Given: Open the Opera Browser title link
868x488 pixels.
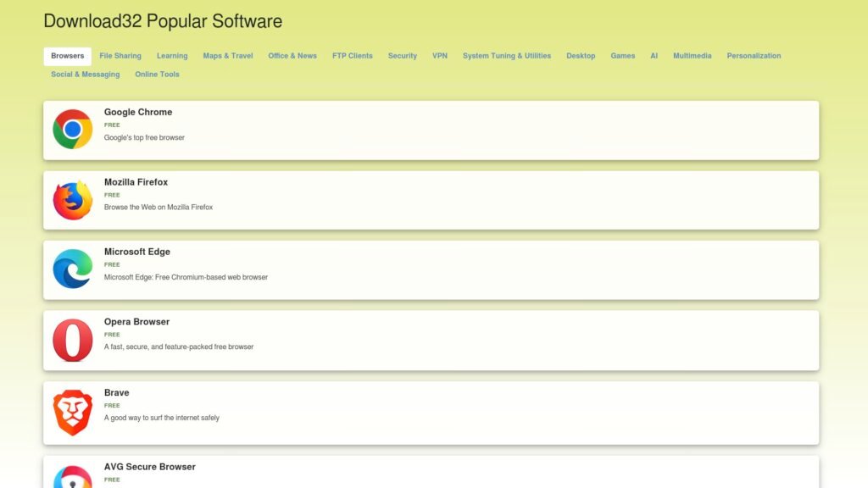Looking at the screenshot, I should [136, 321].
